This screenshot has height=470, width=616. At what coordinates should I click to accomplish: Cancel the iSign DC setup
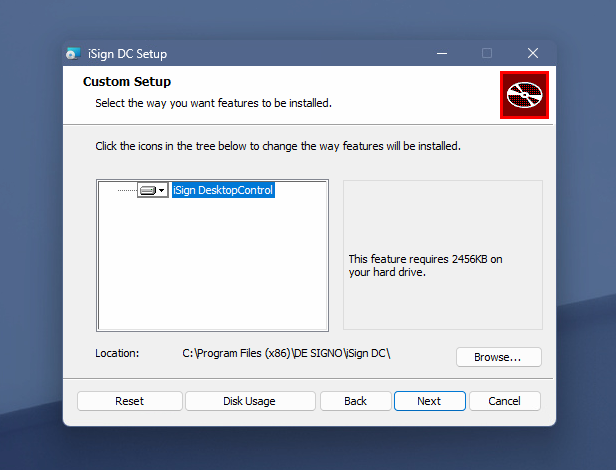(505, 401)
